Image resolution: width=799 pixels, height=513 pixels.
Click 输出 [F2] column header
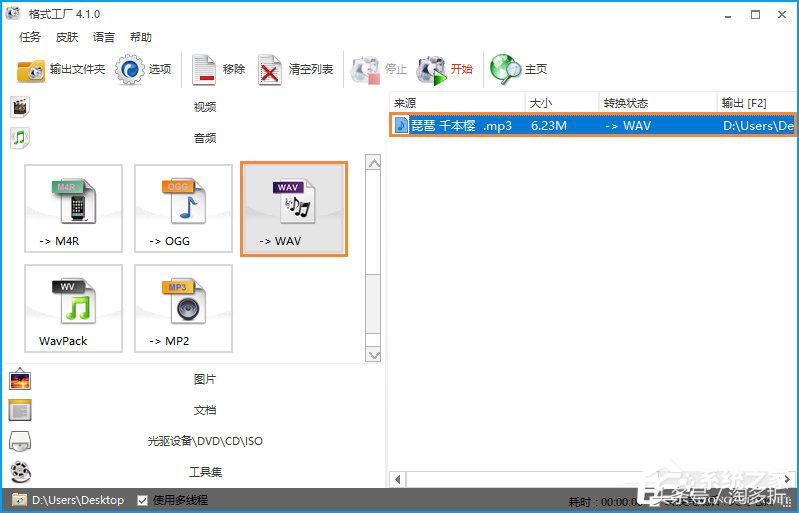click(x=757, y=103)
